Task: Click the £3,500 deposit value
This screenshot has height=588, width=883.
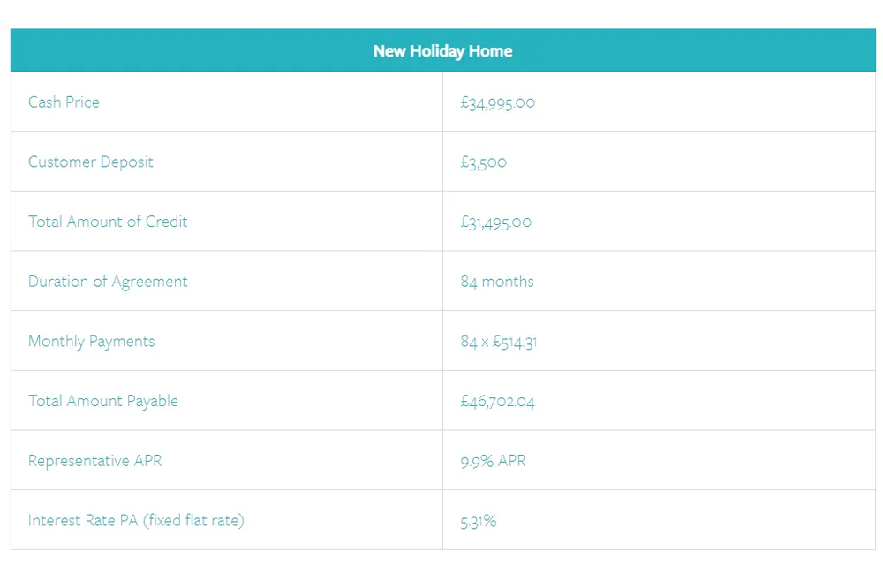Action: (483, 162)
